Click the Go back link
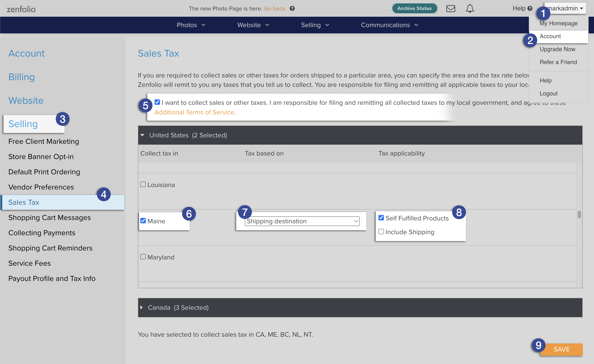The width and height of the screenshot is (594, 364). [x=275, y=8]
